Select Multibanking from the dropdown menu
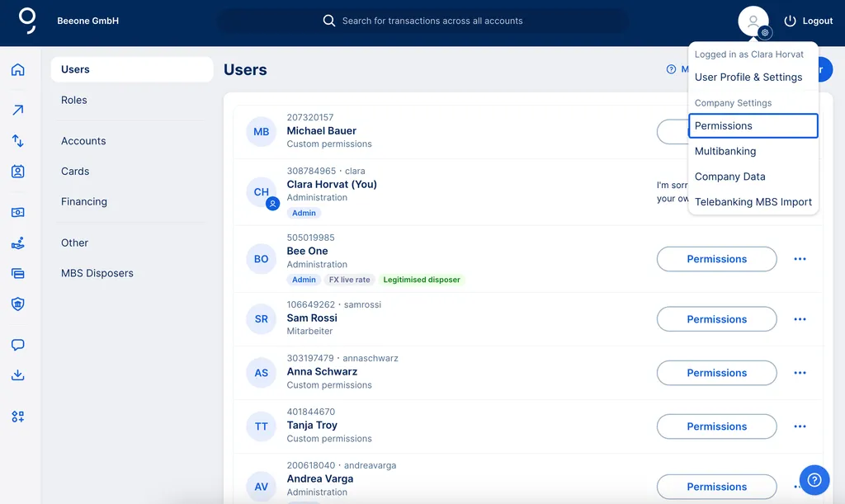The height and width of the screenshot is (504, 845). (725, 151)
